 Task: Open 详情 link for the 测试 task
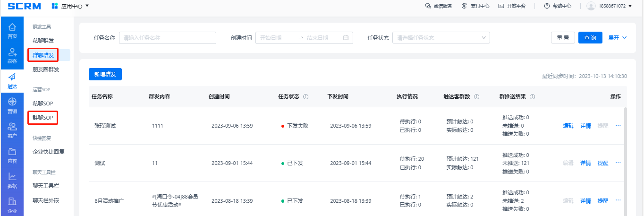tap(585, 163)
